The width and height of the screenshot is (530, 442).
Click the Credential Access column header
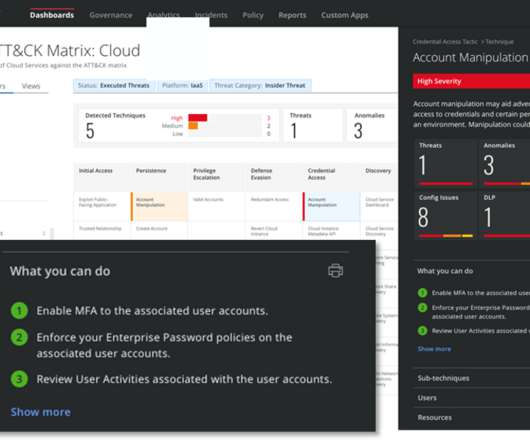point(321,174)
